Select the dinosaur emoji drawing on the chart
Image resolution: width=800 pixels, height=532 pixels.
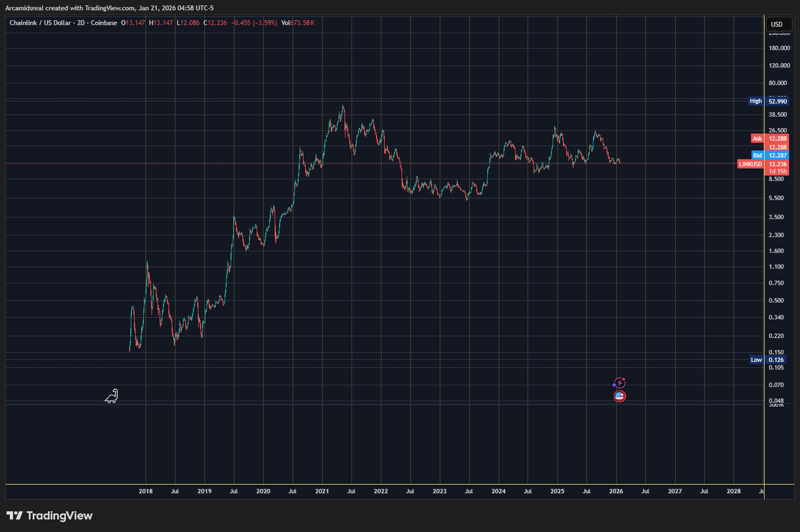pos(111,395)
